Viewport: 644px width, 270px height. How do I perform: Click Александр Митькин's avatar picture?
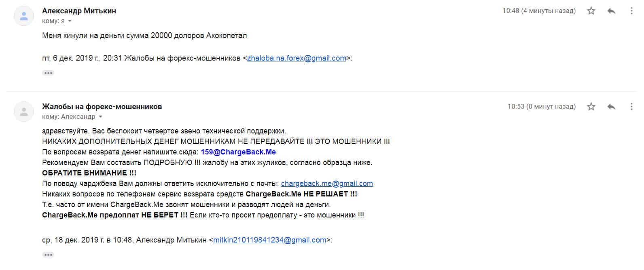tap(24, 16)
